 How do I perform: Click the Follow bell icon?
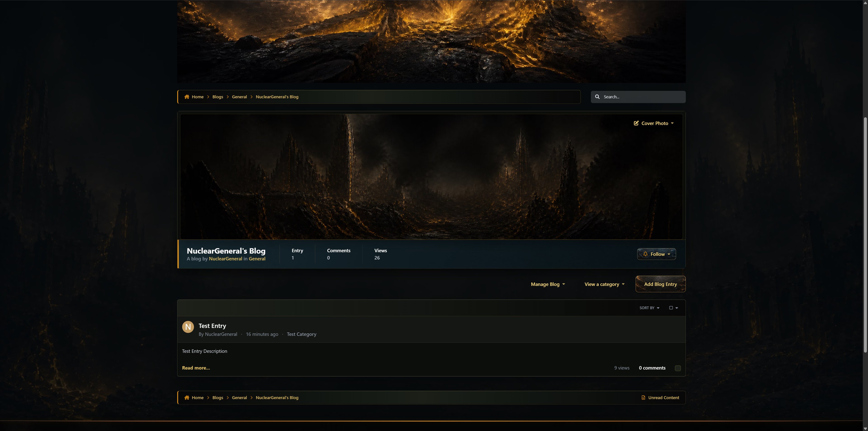pyautogui.click(x=645, y=254)
